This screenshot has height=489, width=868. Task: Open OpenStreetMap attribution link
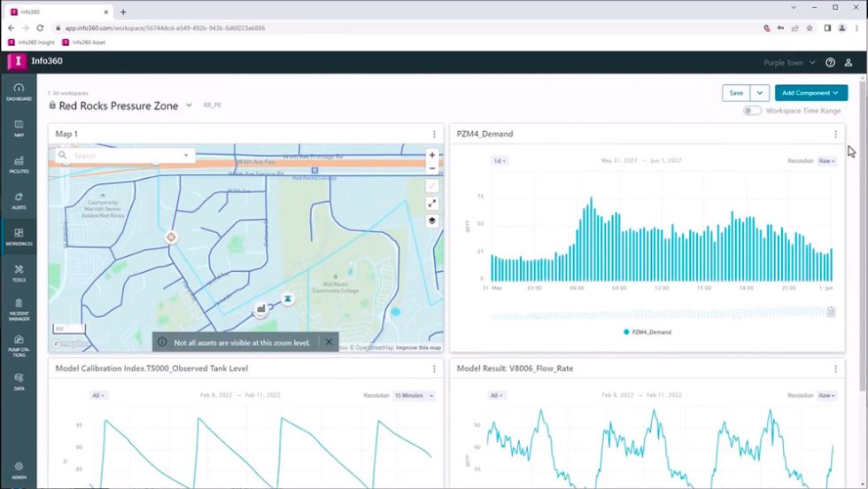click(x=371, y=347)
